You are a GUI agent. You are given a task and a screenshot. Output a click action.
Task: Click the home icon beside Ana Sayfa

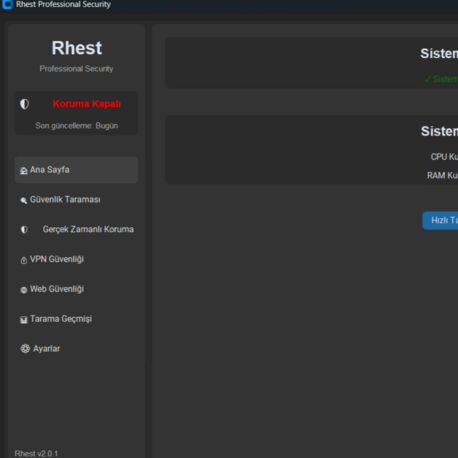click(24, 171)
